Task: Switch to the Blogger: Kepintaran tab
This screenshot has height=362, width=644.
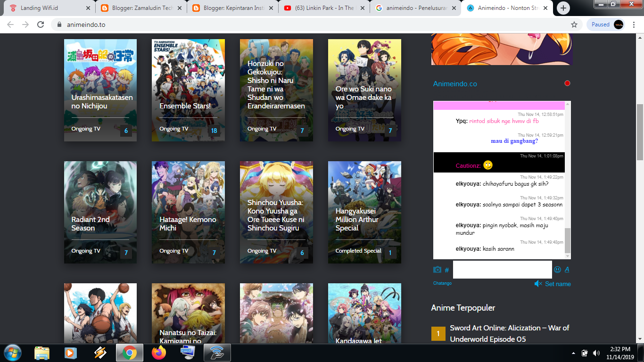Action: pos(232,8)
